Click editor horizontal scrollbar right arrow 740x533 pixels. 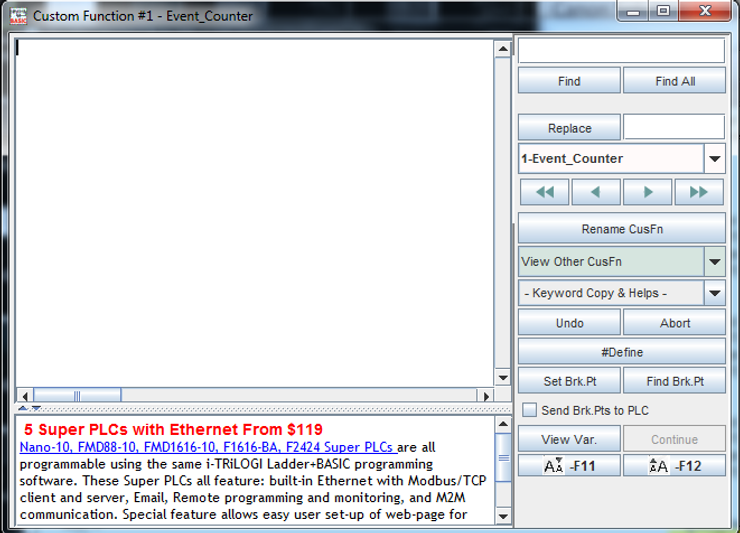tap(486, 396)
